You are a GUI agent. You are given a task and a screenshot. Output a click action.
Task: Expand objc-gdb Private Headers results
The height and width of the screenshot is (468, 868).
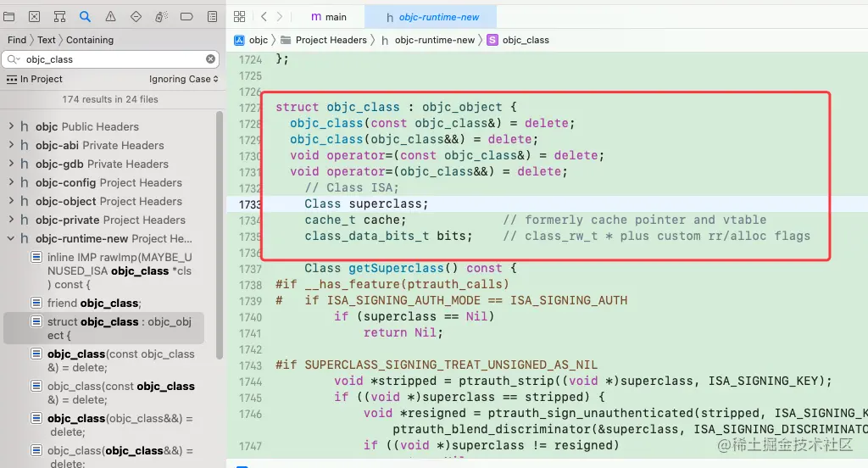coord(11,164)
